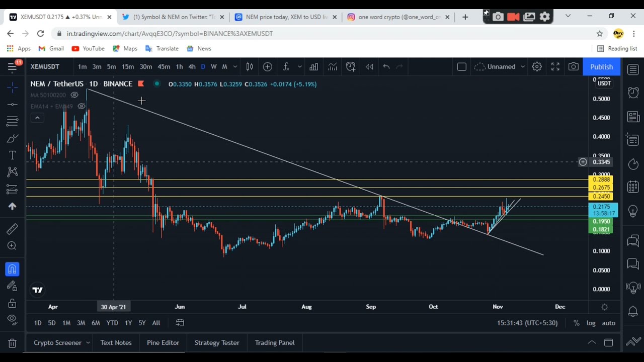This screenshot has height=362, width=644.
Task: Open the ideas lightbulb panel
Action: point(633,211)
